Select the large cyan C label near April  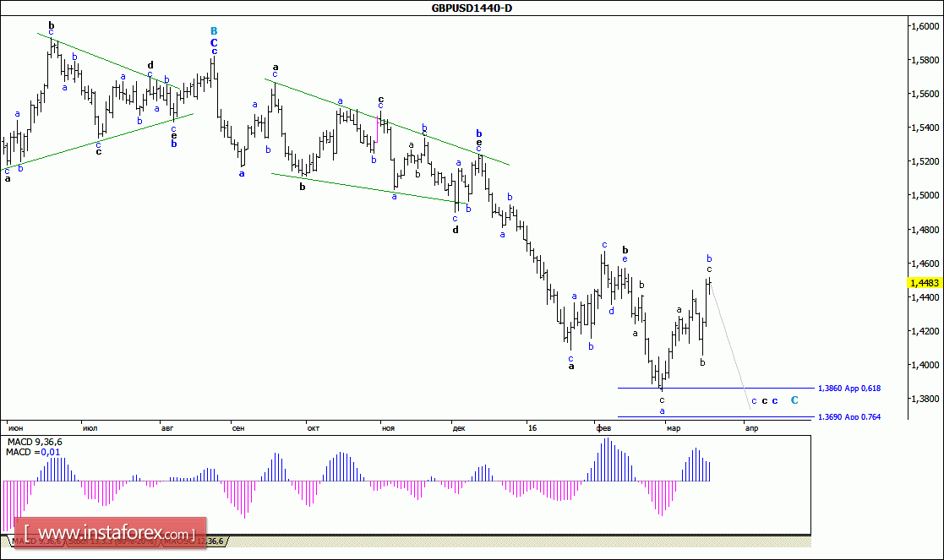794,400
